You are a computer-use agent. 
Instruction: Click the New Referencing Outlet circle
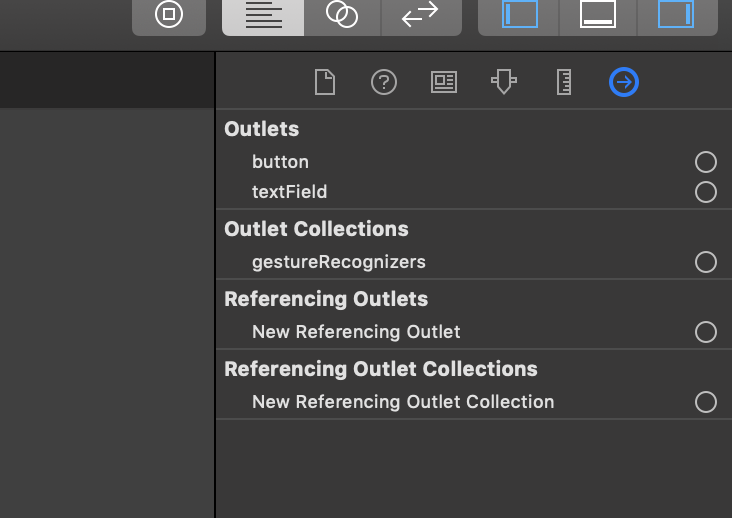[705, 332]
